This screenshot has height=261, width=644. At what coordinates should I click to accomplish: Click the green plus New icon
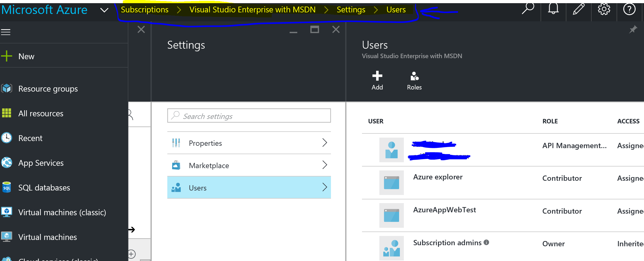point(7,56)
